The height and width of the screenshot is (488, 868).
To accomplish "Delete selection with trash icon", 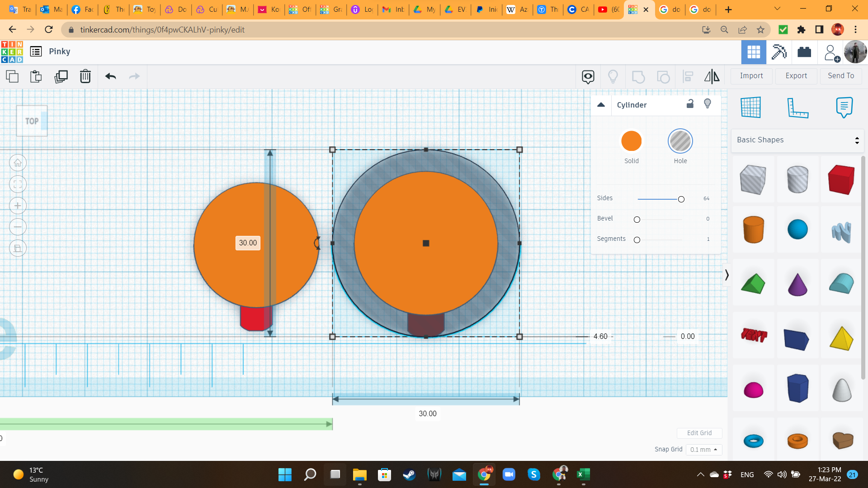I will click(85, 76).
